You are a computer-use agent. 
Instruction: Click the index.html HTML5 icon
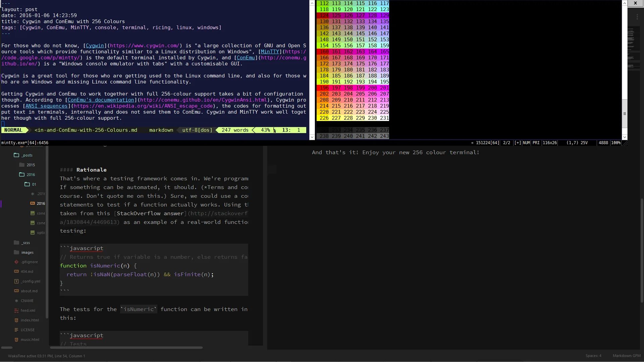click(x=16, y=320)
